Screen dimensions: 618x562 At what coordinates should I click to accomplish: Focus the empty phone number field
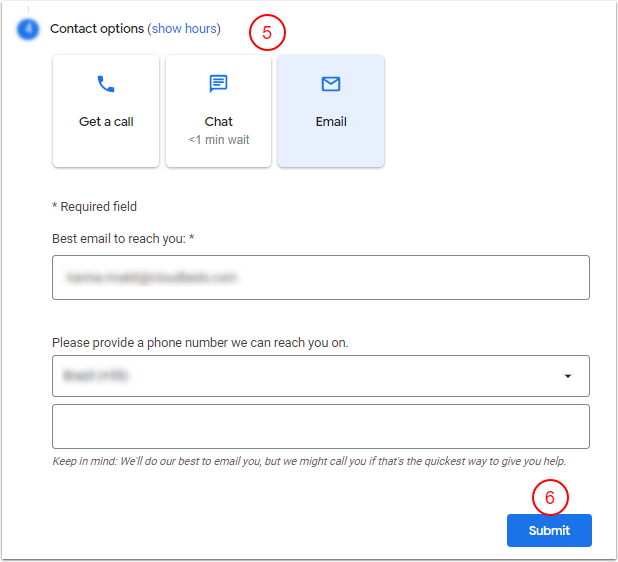click(x=320, y=426)
